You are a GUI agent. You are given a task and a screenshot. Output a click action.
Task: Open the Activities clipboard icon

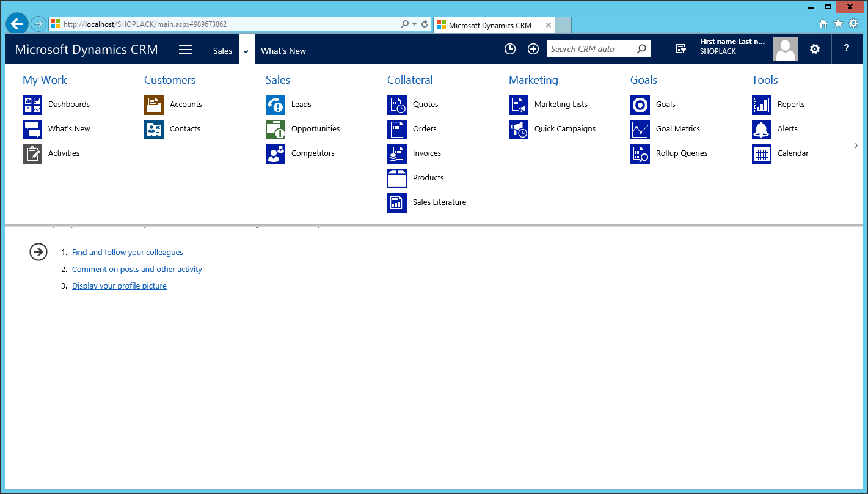[x=32, y=154]
